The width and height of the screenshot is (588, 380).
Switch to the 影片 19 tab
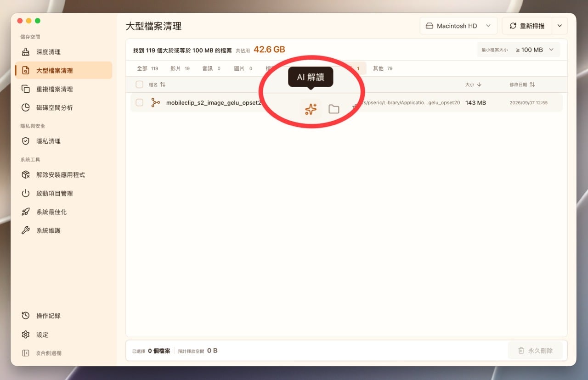[180, 68]
